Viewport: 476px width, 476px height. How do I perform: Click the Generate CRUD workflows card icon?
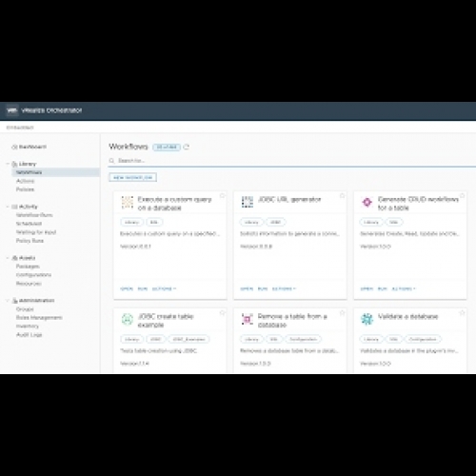pyautogui.click(x=367, y=202)
